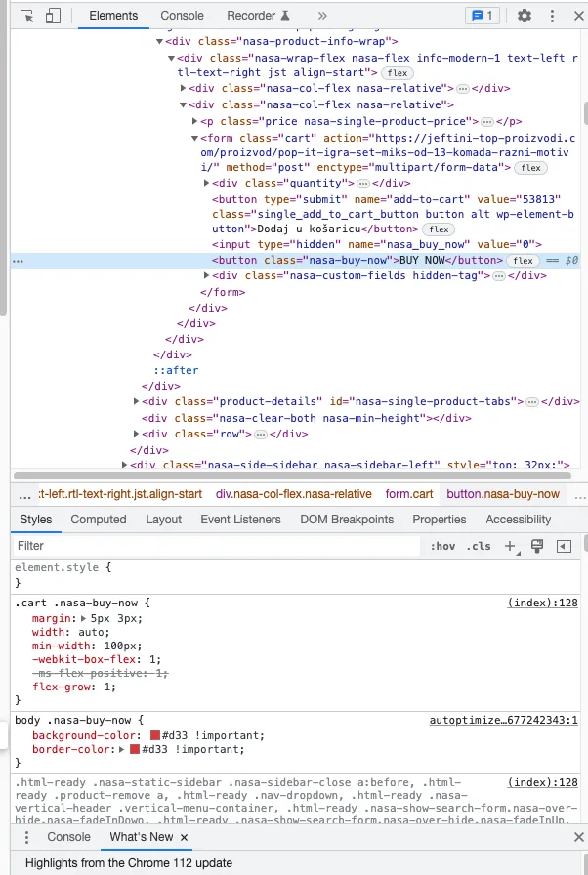Activate the inspect element picker icon
This screenshot has width=588, height=875.
(26, 16)
